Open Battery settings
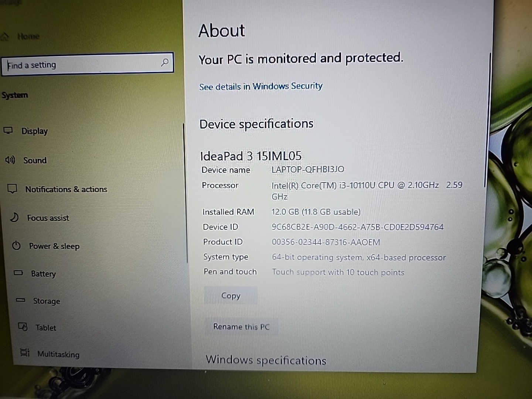Screen dimensions: 532x399 pyautogui.click(x=43, y=274)
